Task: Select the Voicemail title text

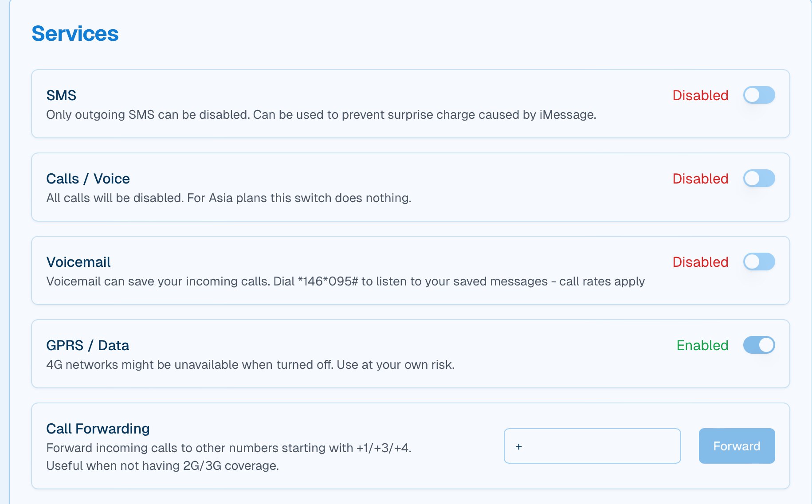Action: [78, 262]
